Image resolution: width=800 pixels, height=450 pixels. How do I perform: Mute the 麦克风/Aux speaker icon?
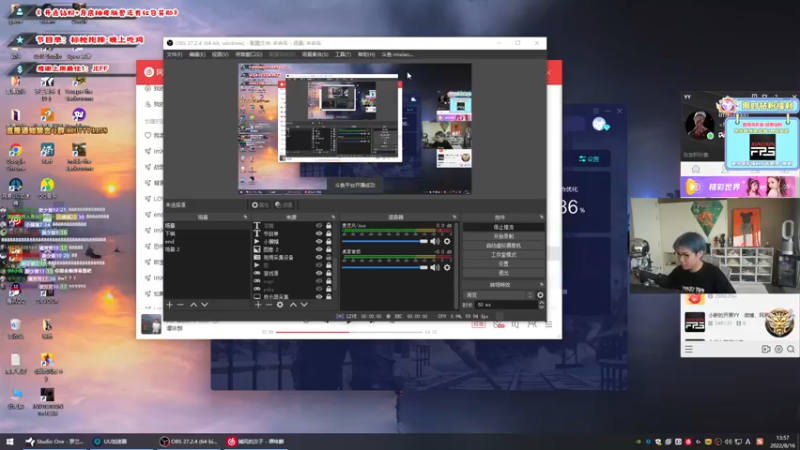point(435,241)
